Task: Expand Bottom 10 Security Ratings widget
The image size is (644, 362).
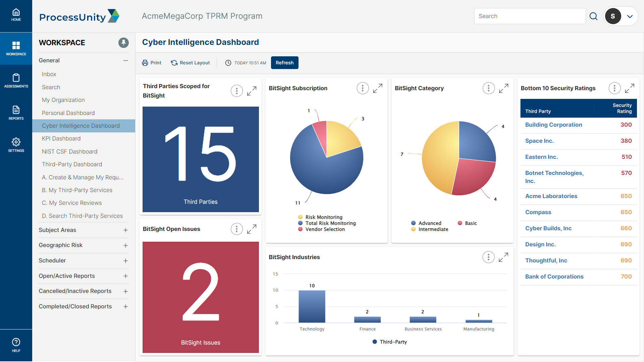Action: (630, 88)
